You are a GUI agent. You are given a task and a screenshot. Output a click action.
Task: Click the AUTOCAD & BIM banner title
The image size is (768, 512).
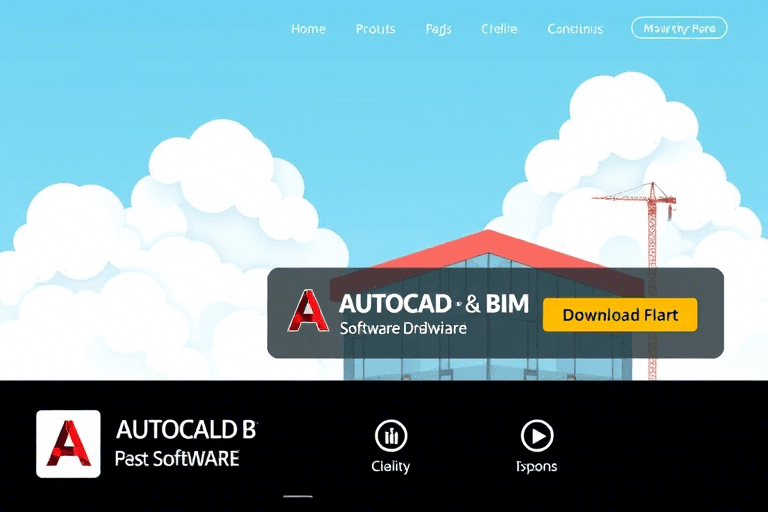click(433, 303)
